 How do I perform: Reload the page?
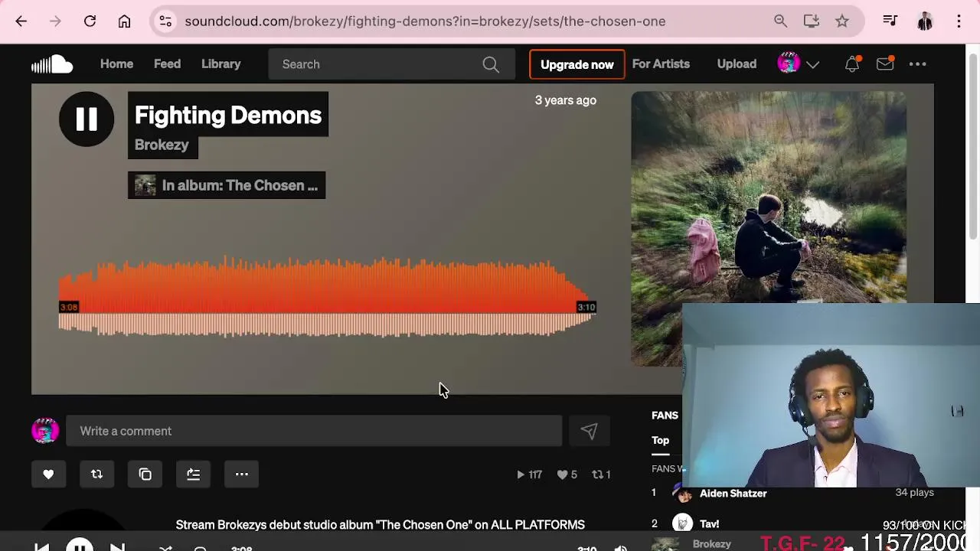[x=90, y=21]
